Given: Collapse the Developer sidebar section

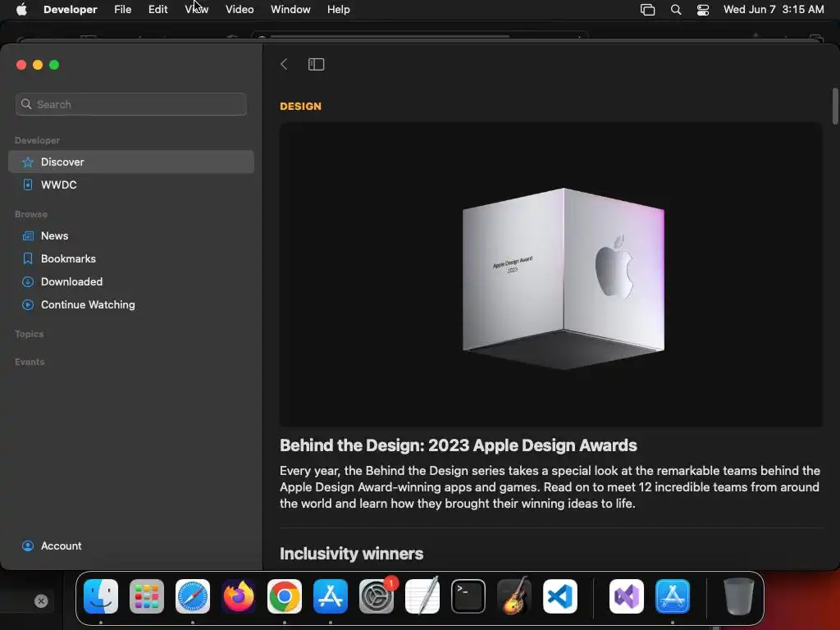Looking at the screenshot, I should [x=38, y=140].
